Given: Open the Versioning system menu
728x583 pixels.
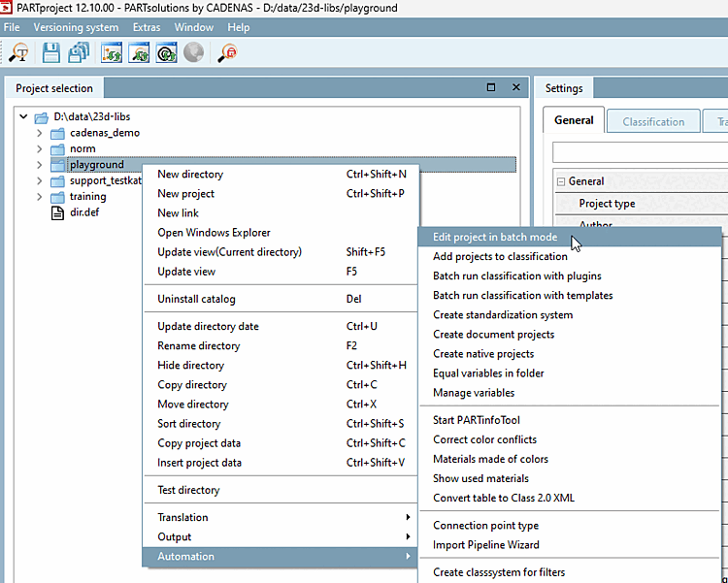Looking at the screenshot, I should tap(76, 27).
